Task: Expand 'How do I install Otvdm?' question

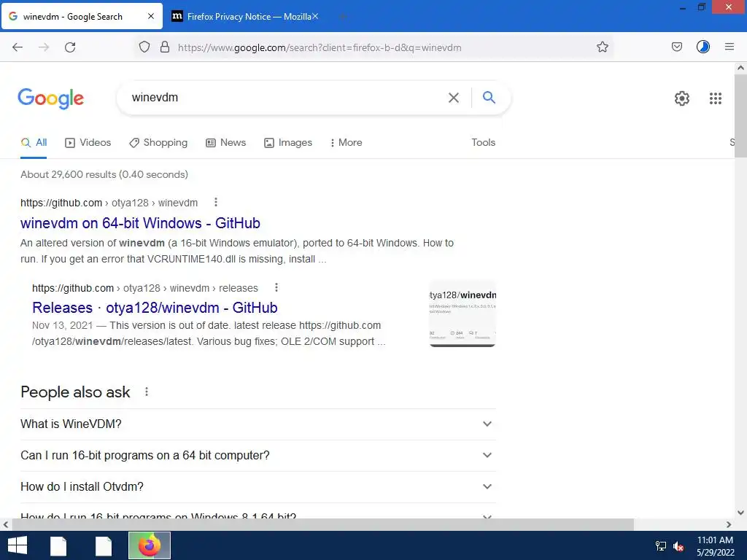Action: click(x=258, y=486)
